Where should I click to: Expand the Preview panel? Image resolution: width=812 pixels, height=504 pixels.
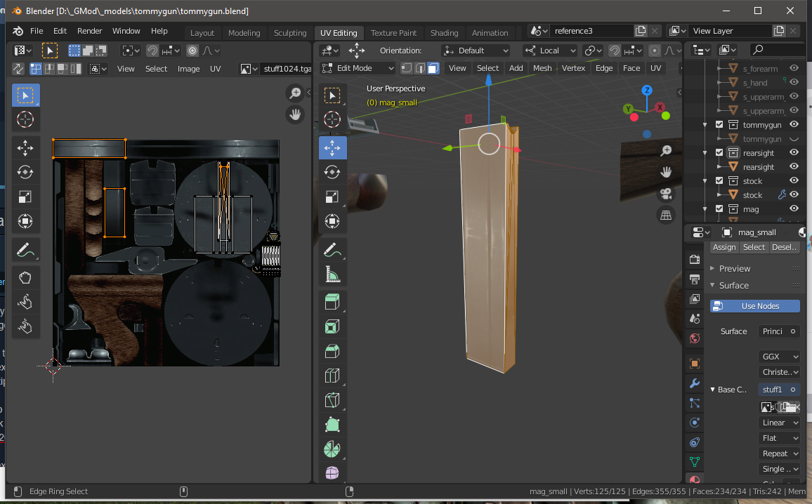pyautogui.click(x=734, y=268)
